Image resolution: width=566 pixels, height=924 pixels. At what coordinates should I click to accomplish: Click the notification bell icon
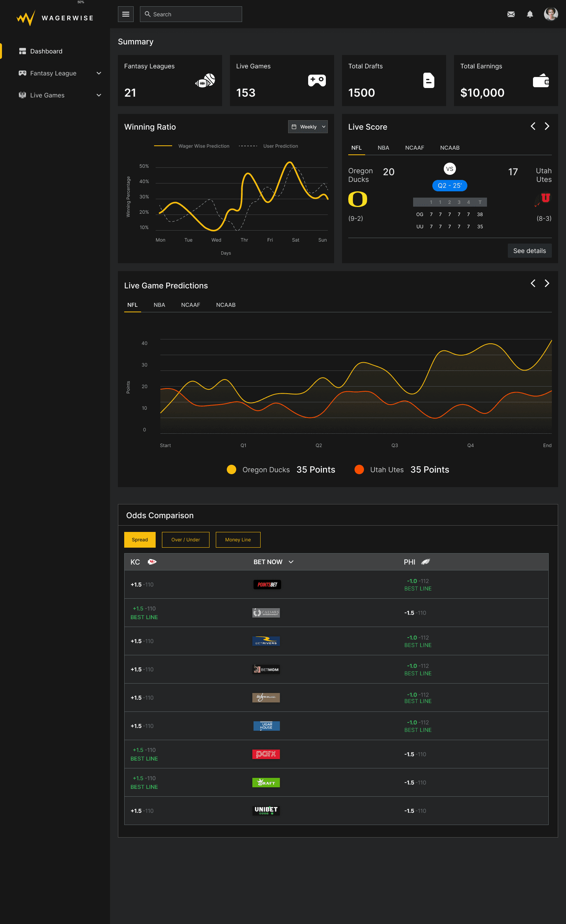click(x=530, y=14)
